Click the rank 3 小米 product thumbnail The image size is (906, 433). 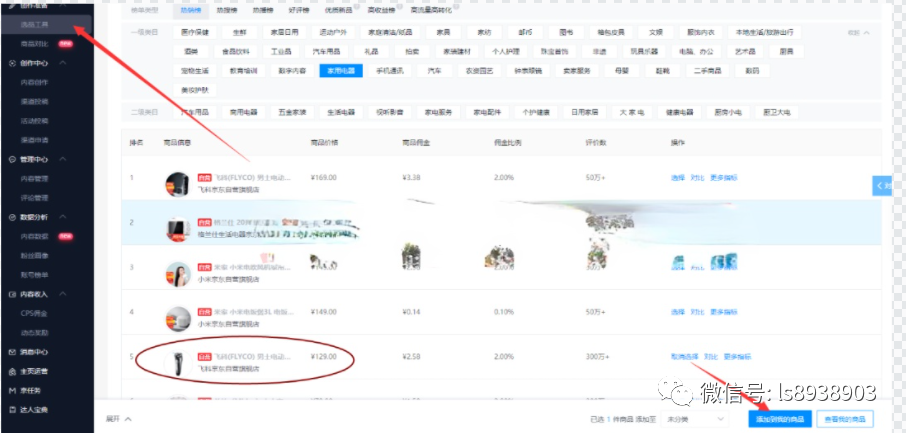(x=177, y=274)
